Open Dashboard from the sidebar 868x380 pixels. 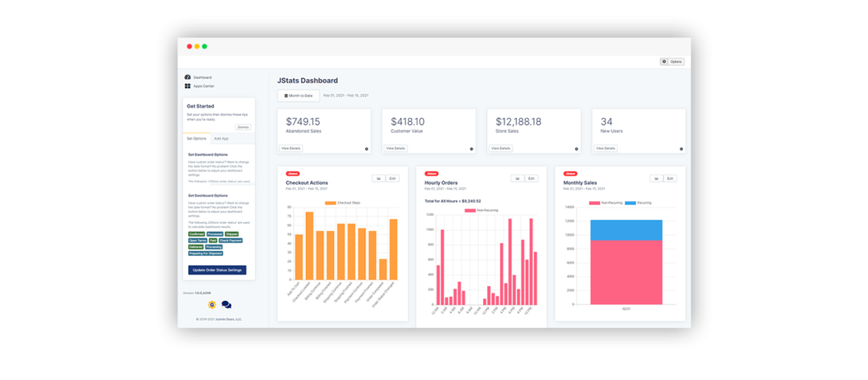click(x=202, y=77)
